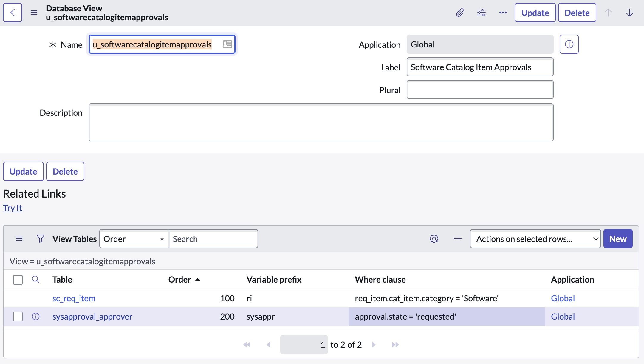Open the form context menu icon
Screen dimensions: 644x364
[x=34, y=13]
